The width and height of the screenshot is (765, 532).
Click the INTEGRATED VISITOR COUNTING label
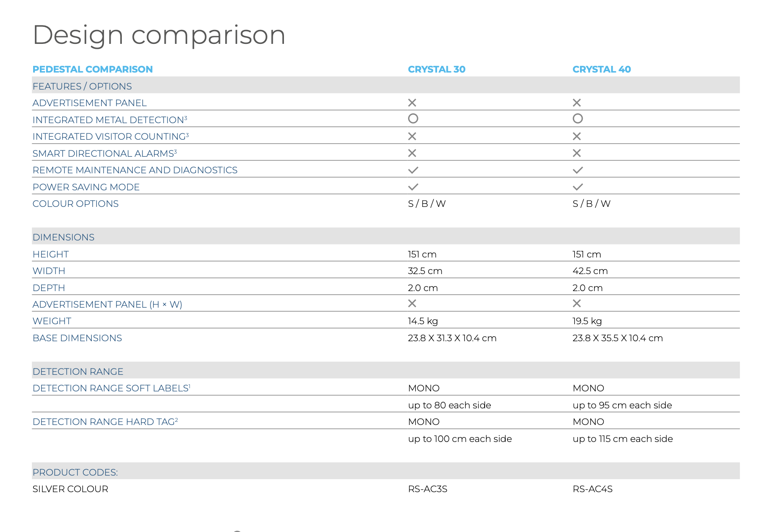[111, 137]
